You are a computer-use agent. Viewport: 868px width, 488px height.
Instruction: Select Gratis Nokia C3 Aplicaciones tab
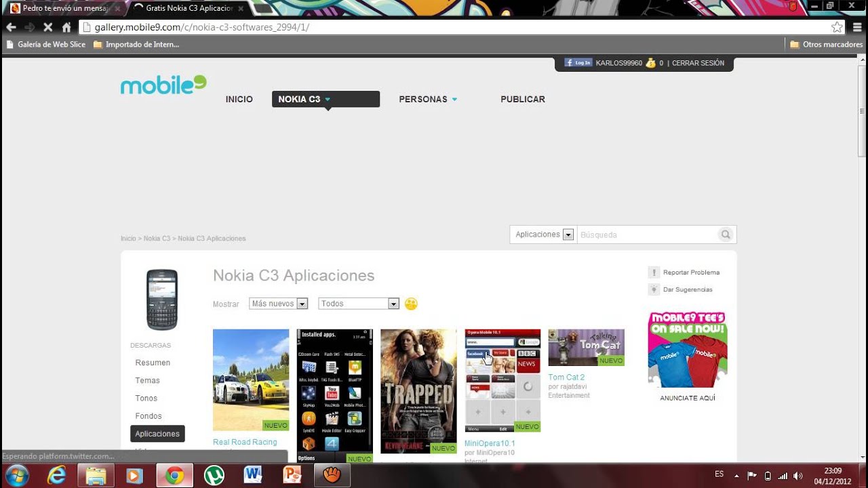tap(189, 8)
